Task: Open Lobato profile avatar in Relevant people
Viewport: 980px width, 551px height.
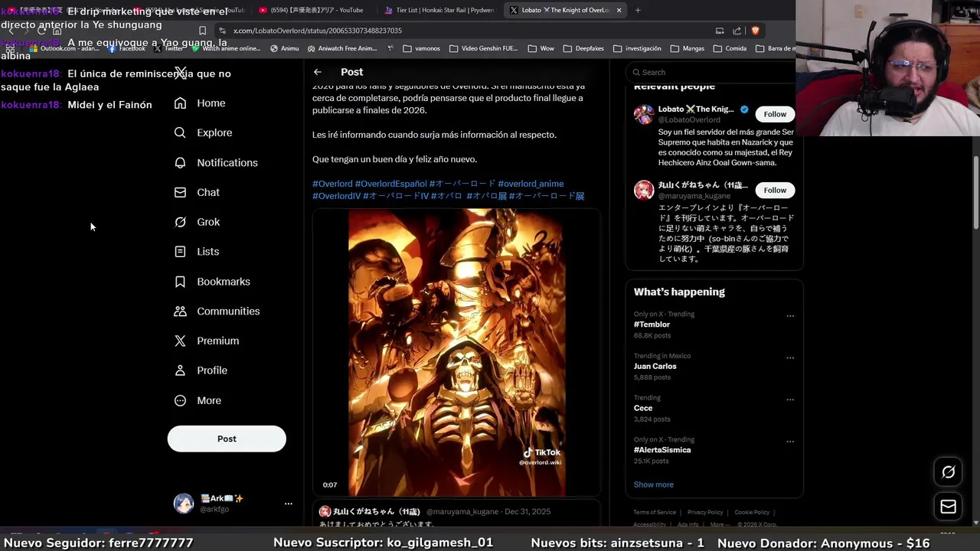Action: (644, 114)
